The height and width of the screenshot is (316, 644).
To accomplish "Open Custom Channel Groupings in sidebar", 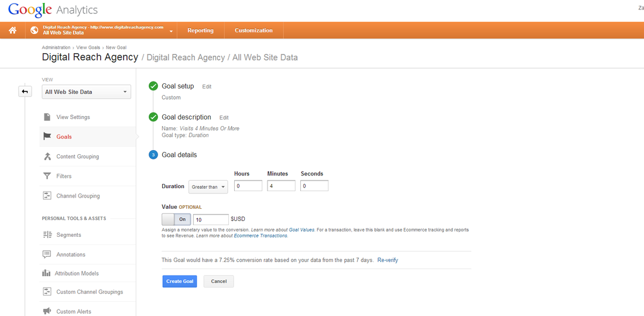I will click(90, 292).
